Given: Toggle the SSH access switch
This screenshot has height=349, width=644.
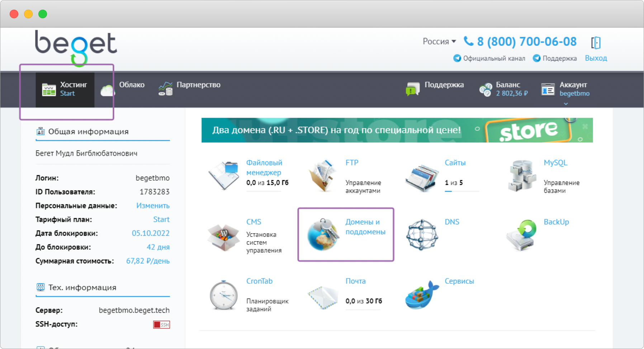Looking at the screenshot, I should [161, 325].
